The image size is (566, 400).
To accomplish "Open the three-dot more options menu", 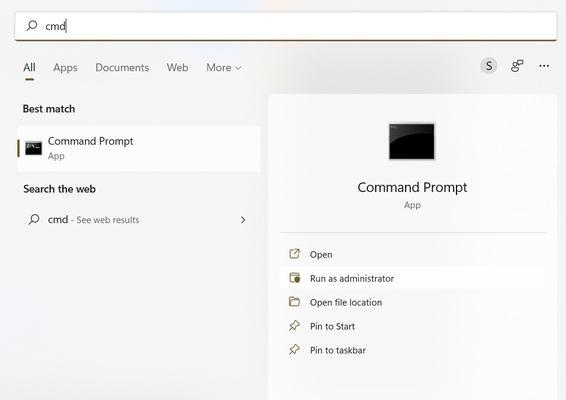I will click(x=544, y=66).
